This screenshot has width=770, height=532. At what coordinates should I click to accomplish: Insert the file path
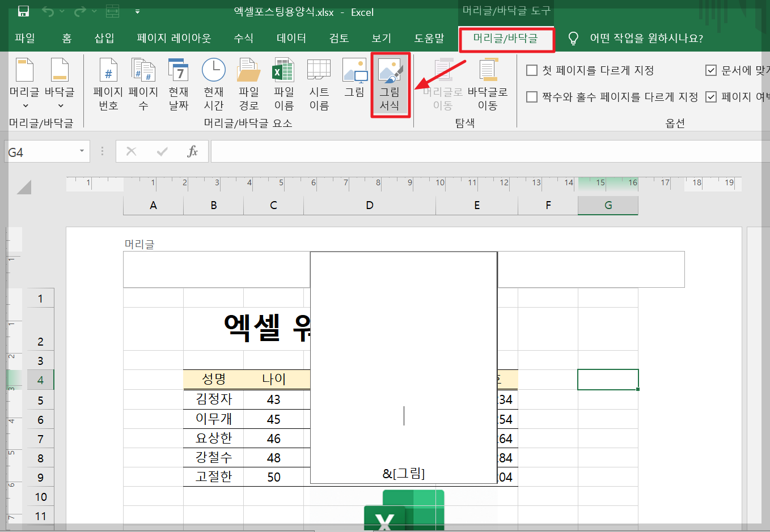pyautogui.click(x=248, y=82)
